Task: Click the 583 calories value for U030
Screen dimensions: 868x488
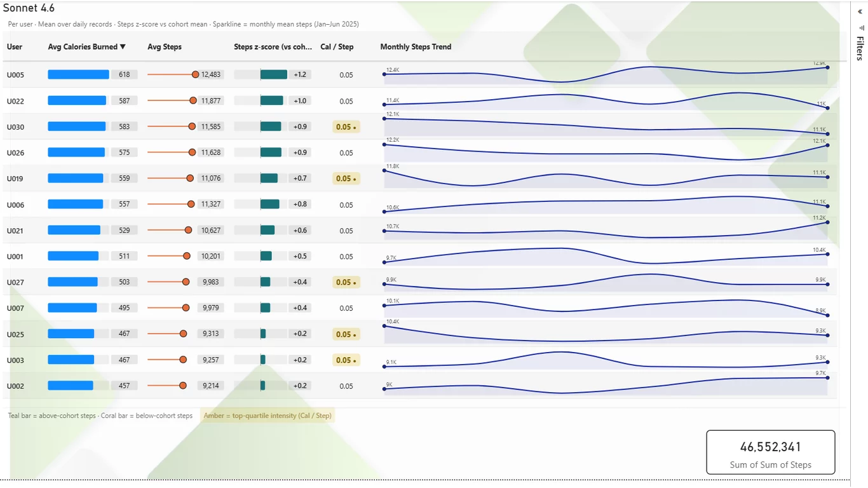Action: pyautogui.click(x=125, y=127)
